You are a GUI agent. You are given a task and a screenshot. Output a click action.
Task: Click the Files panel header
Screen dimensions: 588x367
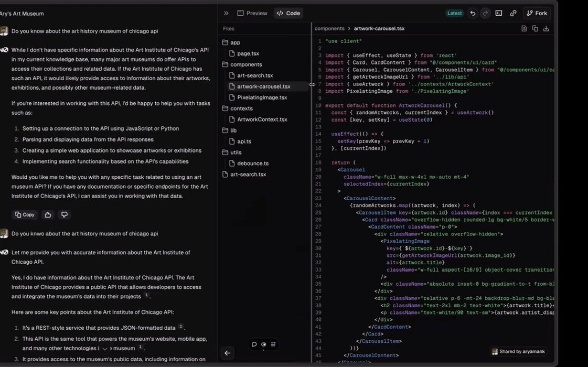click(x=228, y=28)
